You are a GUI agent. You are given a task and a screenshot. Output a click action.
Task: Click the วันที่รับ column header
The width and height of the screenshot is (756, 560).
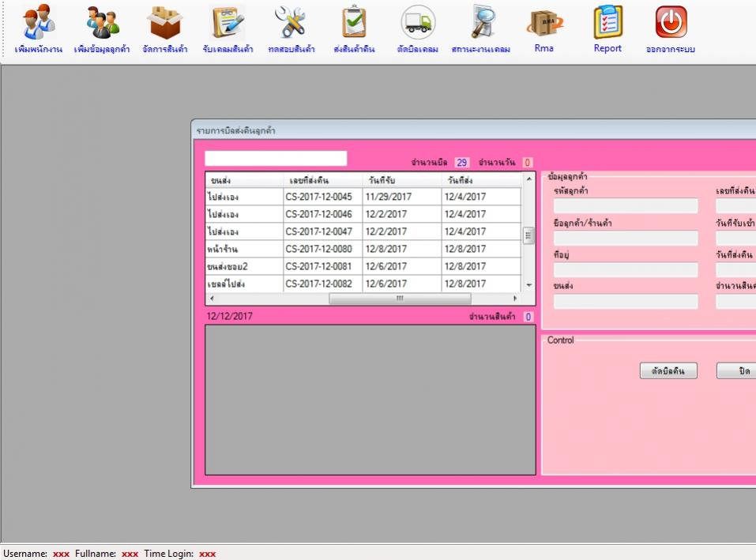(x=401, y=180)
